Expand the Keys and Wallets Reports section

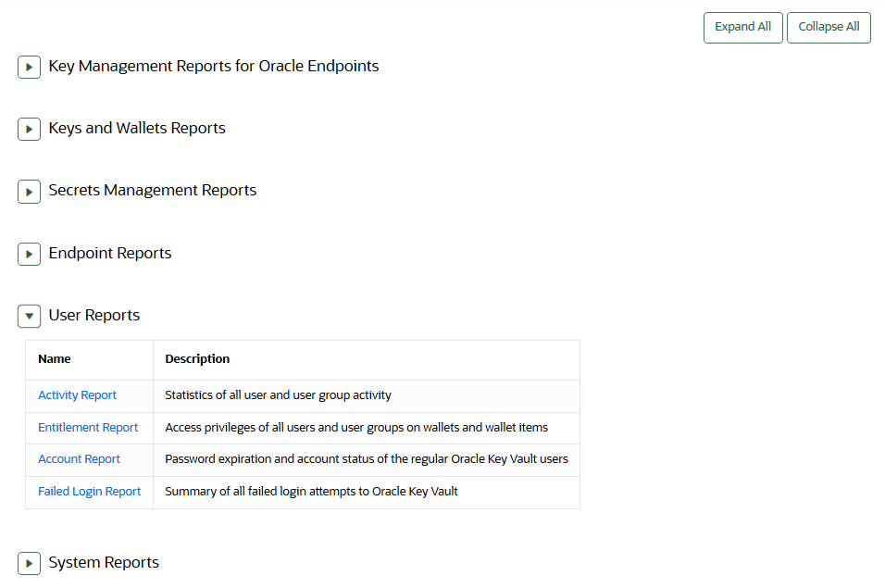pos(29,129)
